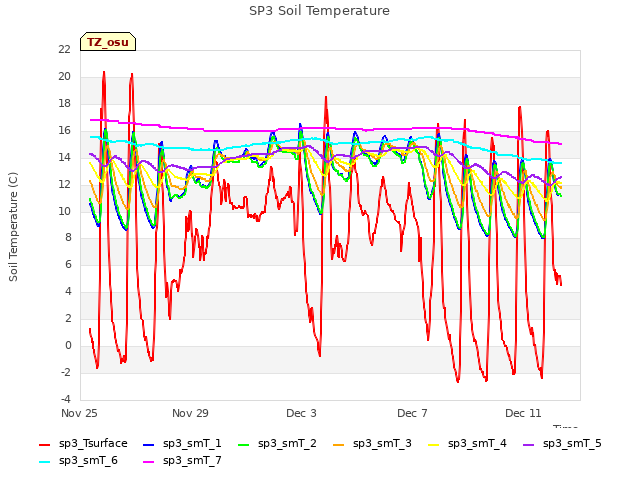Click the sp3_smT_2 legend label

tap(287, 444)
